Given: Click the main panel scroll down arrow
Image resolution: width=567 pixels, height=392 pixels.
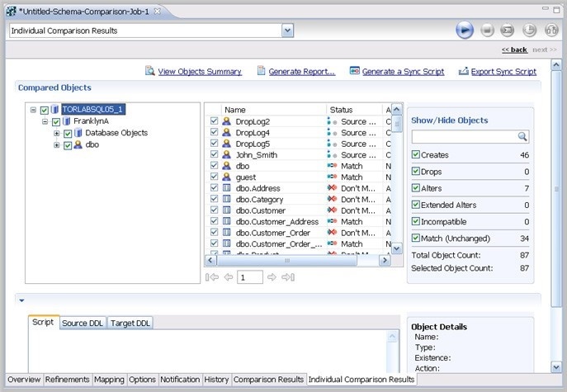Looking at the screenshot, I should 555,367.
